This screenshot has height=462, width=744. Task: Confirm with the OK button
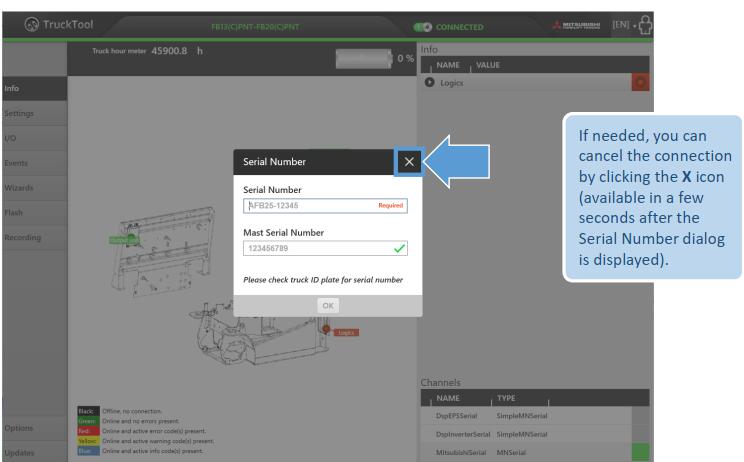[x=328, y=305]
